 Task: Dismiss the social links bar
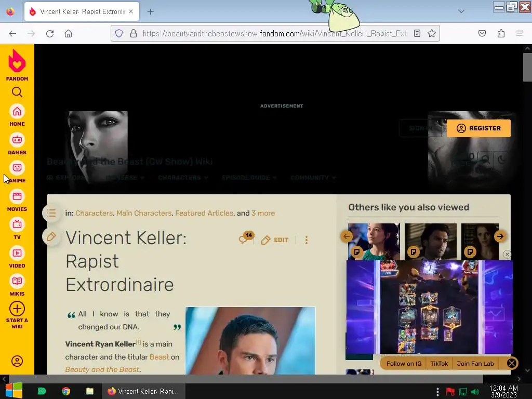[x=512, y=363]
